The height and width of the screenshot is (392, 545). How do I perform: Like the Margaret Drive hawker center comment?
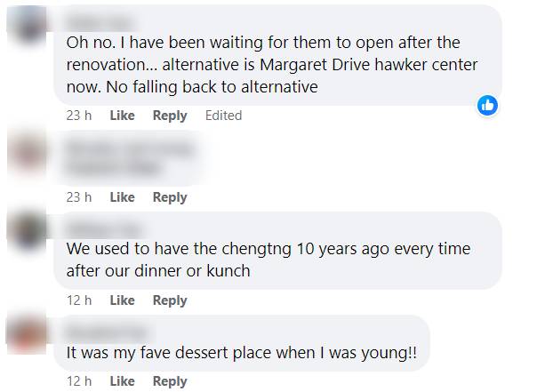click(122, 116)
